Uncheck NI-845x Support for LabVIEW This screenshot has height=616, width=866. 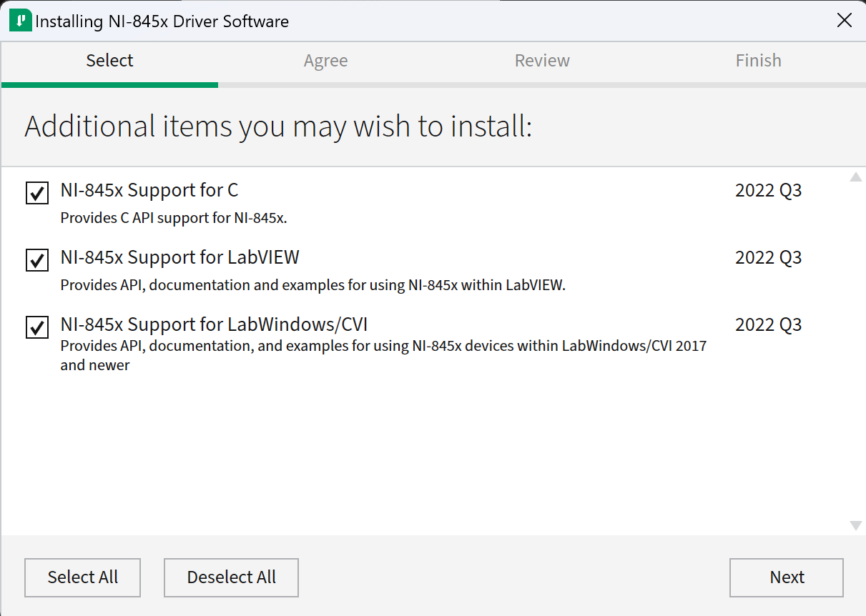click(x=37, y=260)
